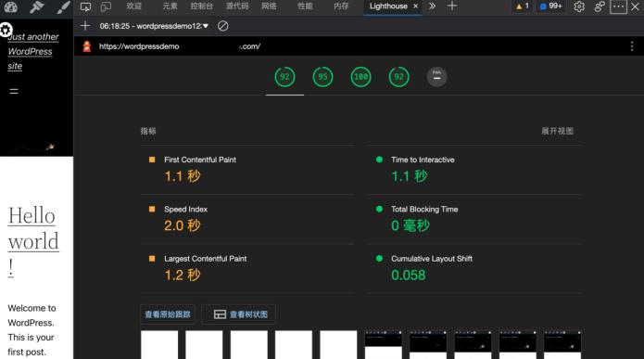This screenshot has height=359, width=644.
Task: Open the report selection dropdown
Action: click(154, 26)
